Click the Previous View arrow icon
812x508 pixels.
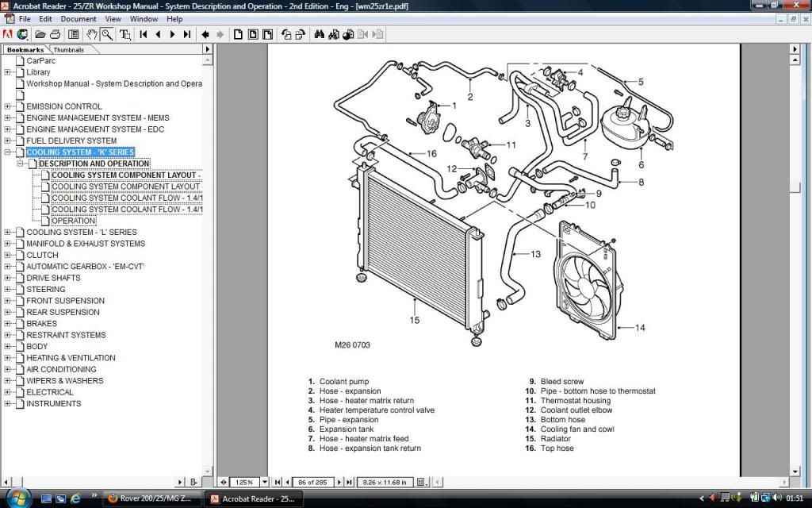205,34
